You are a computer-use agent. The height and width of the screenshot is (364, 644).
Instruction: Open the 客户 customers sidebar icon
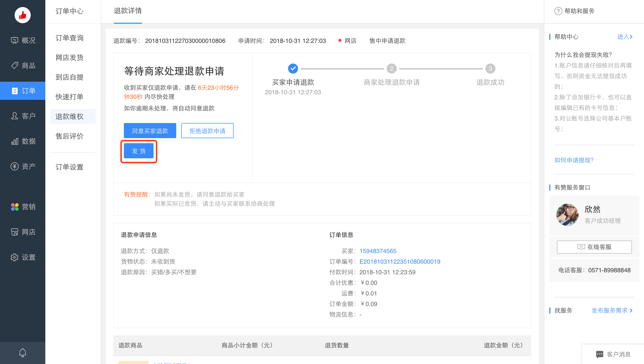pyautogui.click(x=23, y=116)
